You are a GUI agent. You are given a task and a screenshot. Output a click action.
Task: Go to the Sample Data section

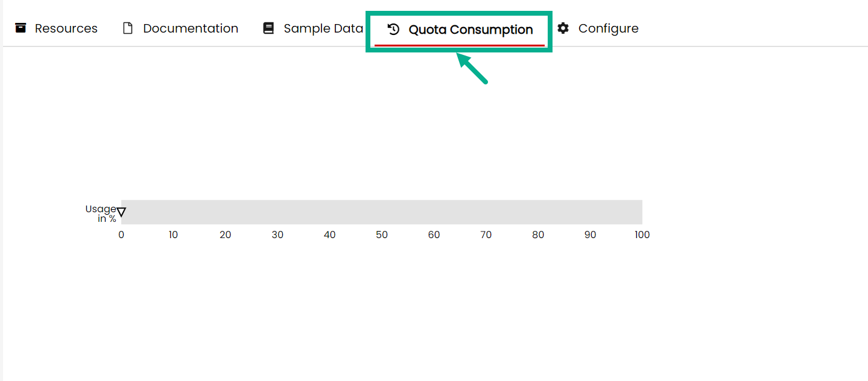pos(323,28)
